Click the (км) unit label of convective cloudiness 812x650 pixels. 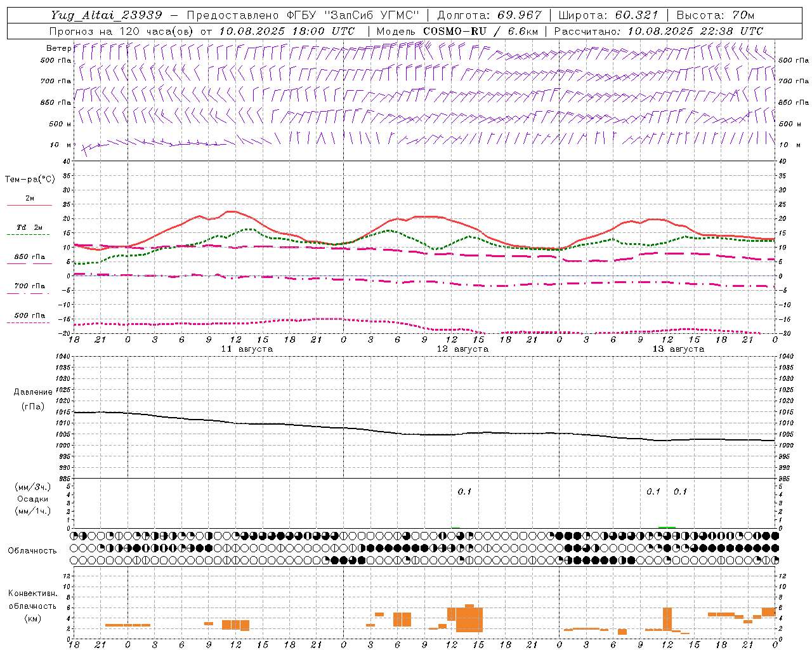click(x=32, y=618)
